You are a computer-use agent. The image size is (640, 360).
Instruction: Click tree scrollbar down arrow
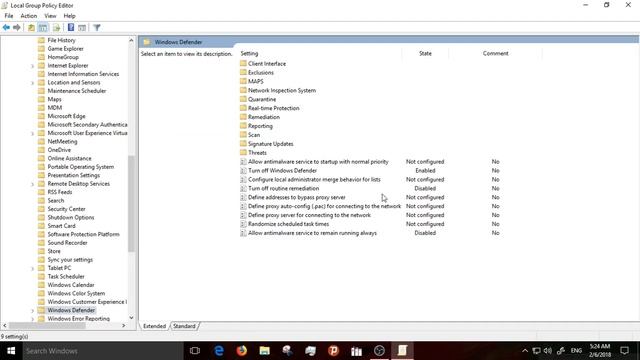click(x=131, y=318)
